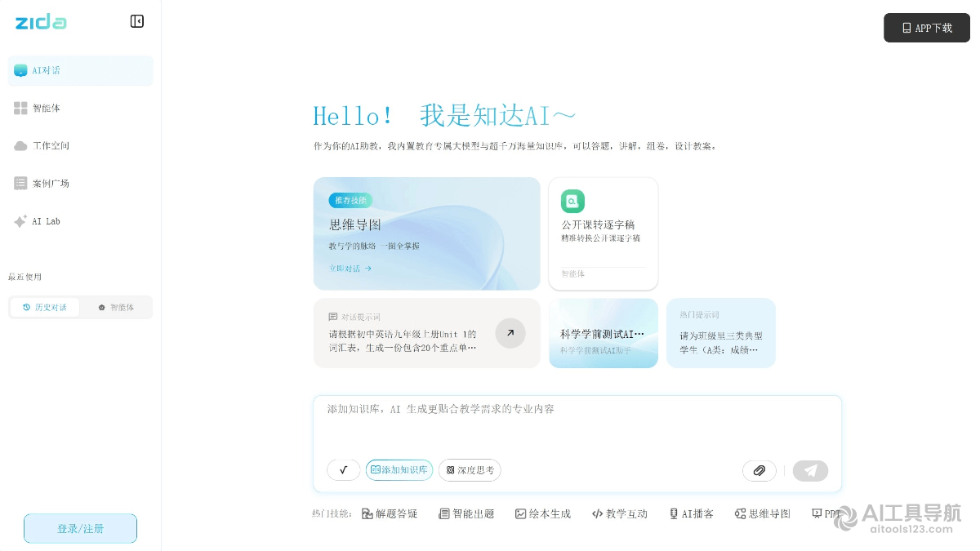Open the 热门提示词 class prompt card

[x=721, y=333]
